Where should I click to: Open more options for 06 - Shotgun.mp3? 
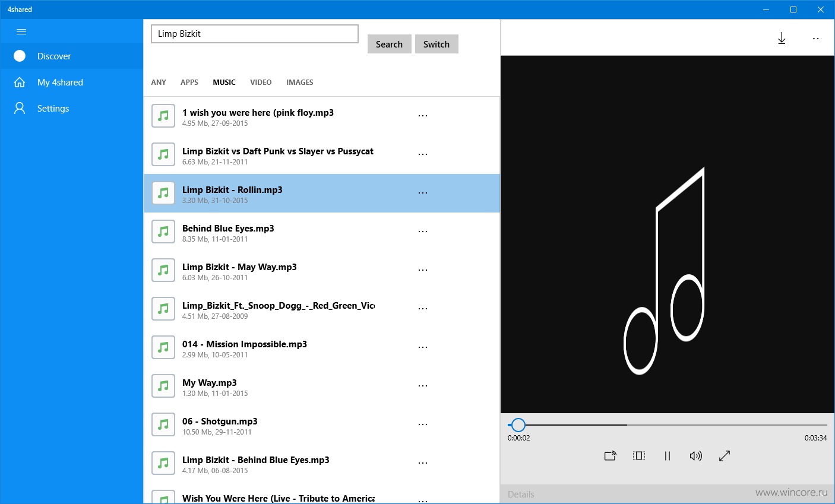(x=423, y=424)
